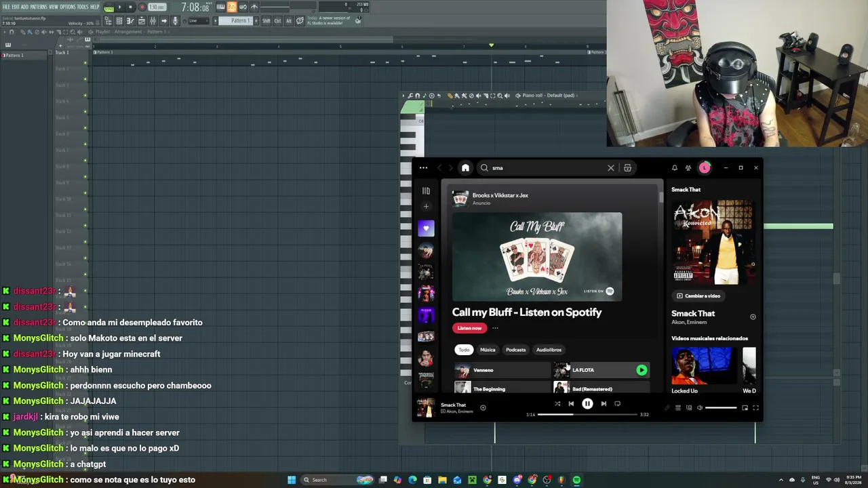Skip to next track in Spotify
Image resolution: width=868 pixels, height=488 pixels.
pyautogui.click(x=604, y=404)
